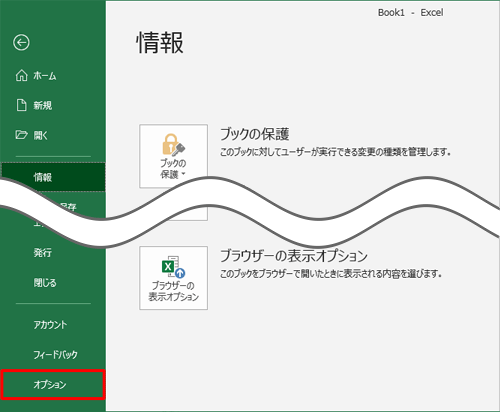Screen dimensions: 500x412
Task: Click the back arrow icon
Action: pos(21,43)
